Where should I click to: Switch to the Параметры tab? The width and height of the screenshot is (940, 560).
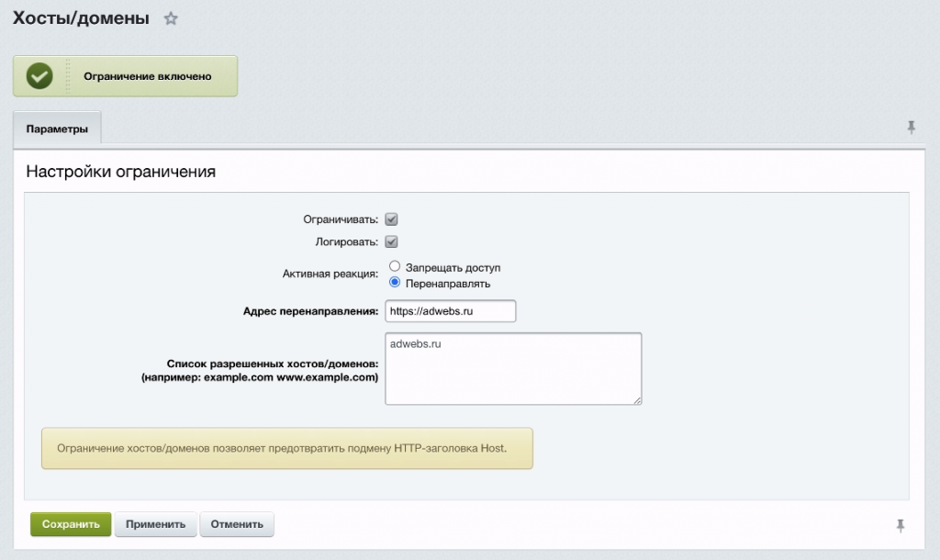tap(57, 129)
